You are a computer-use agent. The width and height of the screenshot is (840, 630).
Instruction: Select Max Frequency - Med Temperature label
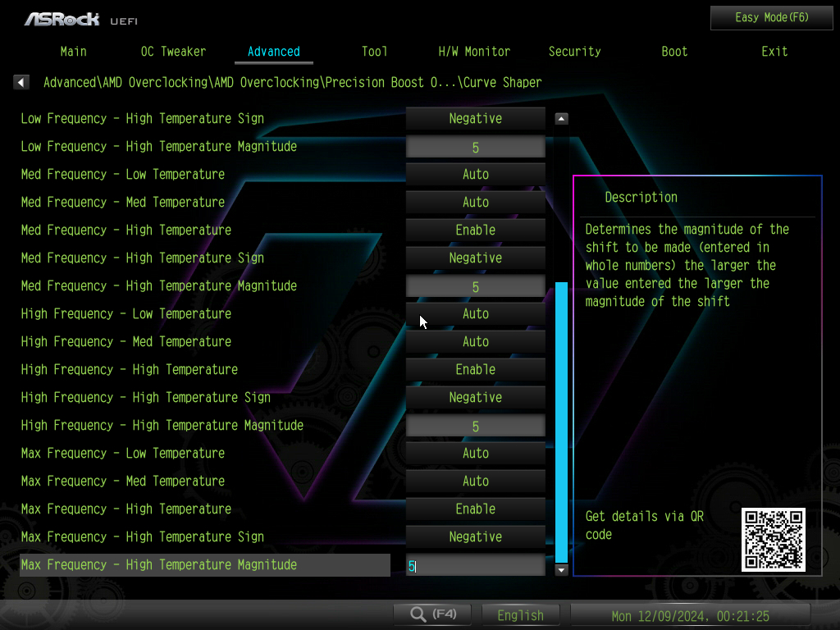coord(123,481)
